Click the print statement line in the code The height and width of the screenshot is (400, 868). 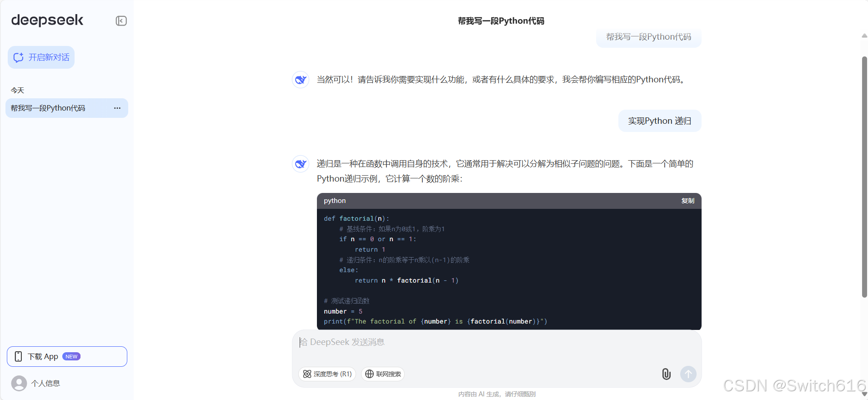(436, 322)
